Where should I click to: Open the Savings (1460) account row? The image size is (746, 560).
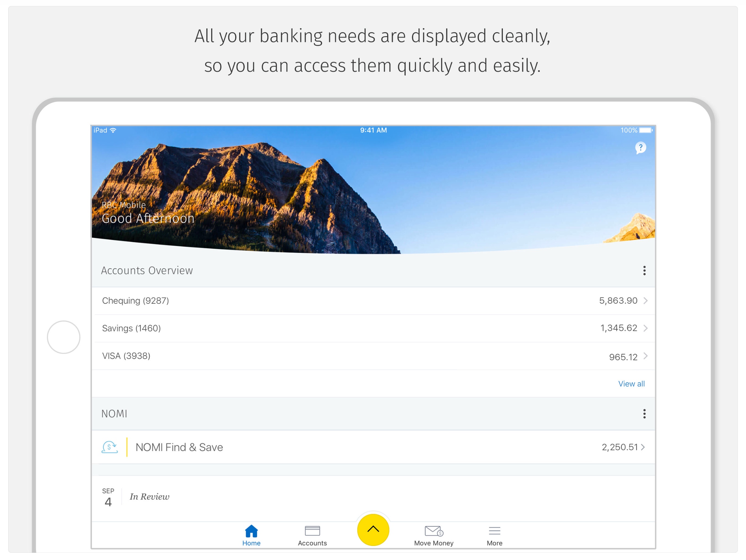coord(337,328)
